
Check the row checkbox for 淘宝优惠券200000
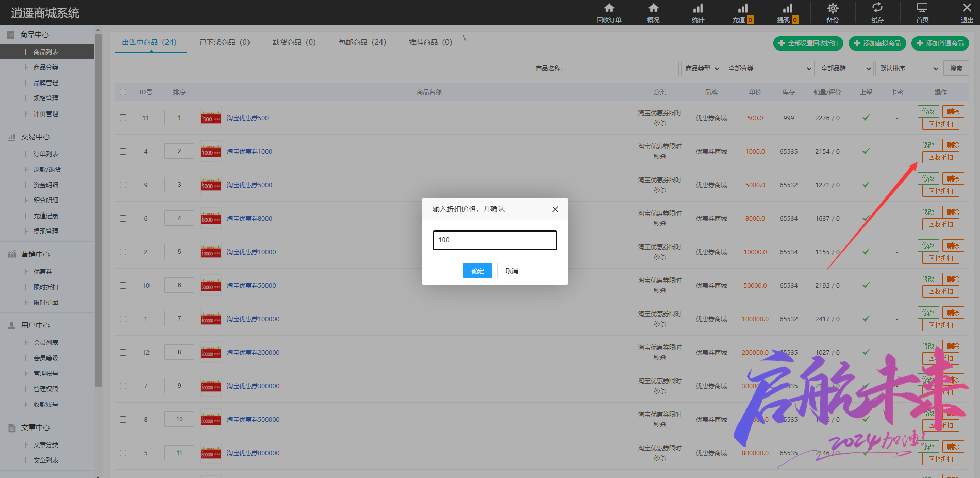point(123,352)
